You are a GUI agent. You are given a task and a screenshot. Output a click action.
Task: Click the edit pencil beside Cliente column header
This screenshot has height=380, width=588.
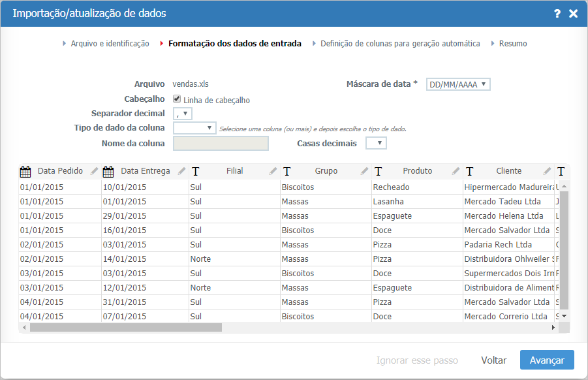pos(546,170)
